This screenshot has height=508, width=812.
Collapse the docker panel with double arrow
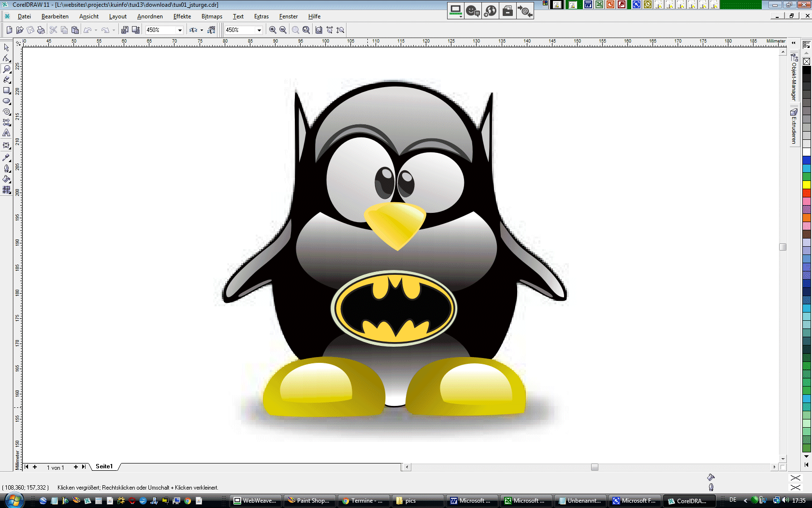coord(794,43)
